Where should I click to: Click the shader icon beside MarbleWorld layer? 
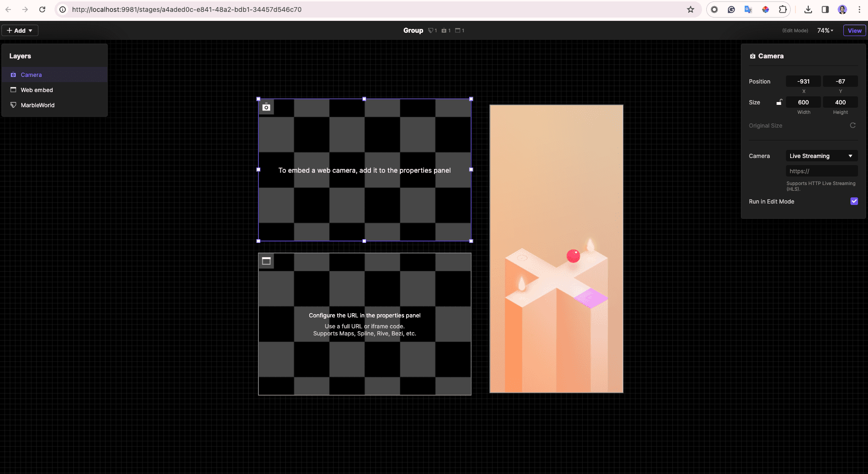[x=13, y=105]
